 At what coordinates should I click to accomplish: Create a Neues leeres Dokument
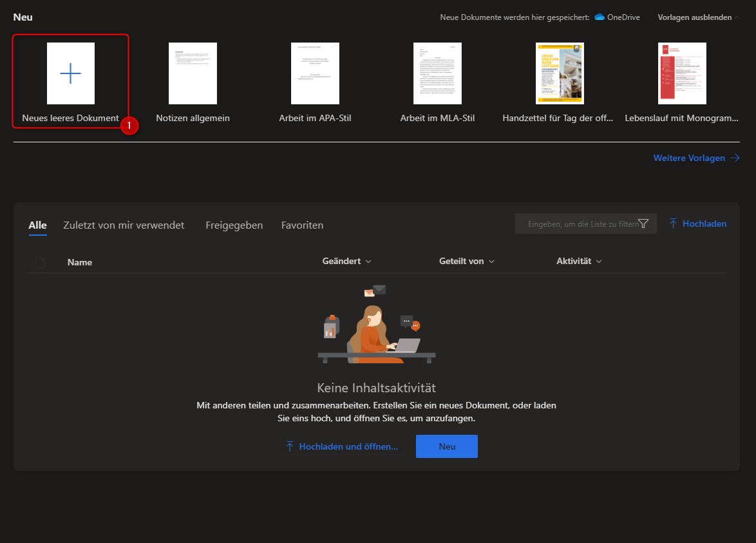pyautogui.click(x=70, y=74)
